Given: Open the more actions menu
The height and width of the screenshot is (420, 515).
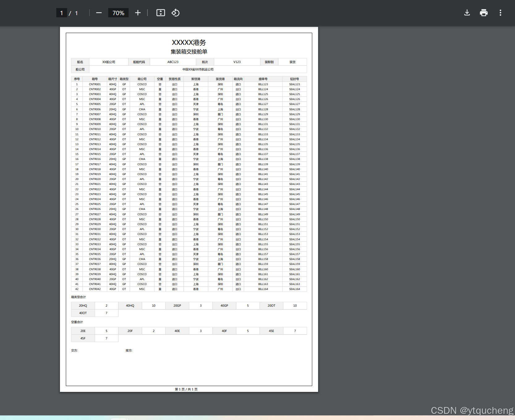Looking at the screenshot, I should [500, 13].
